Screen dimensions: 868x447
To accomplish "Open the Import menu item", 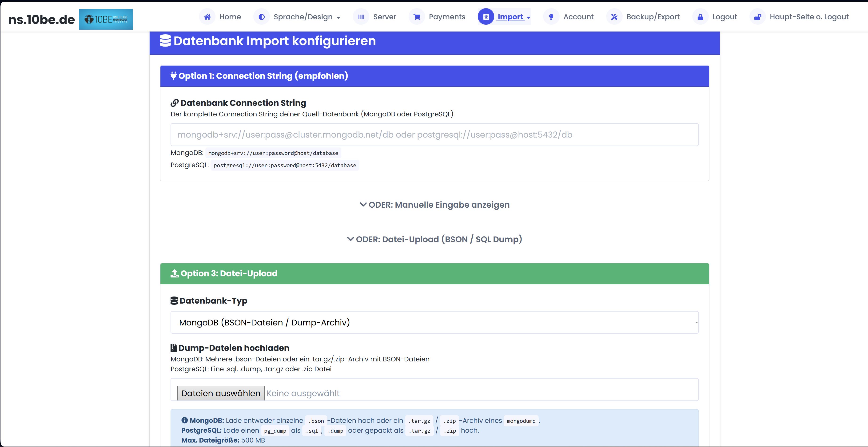I will click(510, 16).
